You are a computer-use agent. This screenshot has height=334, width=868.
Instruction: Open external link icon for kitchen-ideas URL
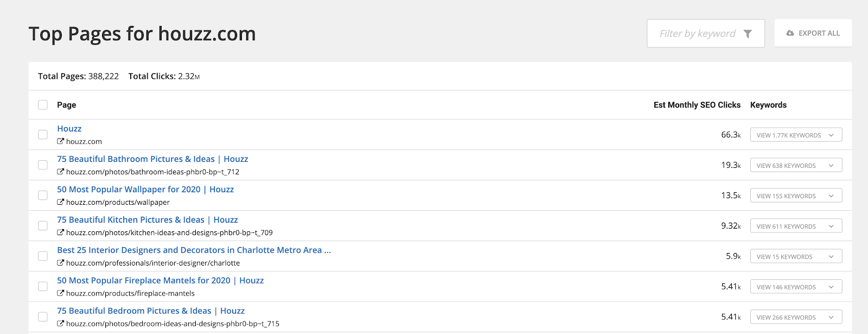click(x=61, y=232)
